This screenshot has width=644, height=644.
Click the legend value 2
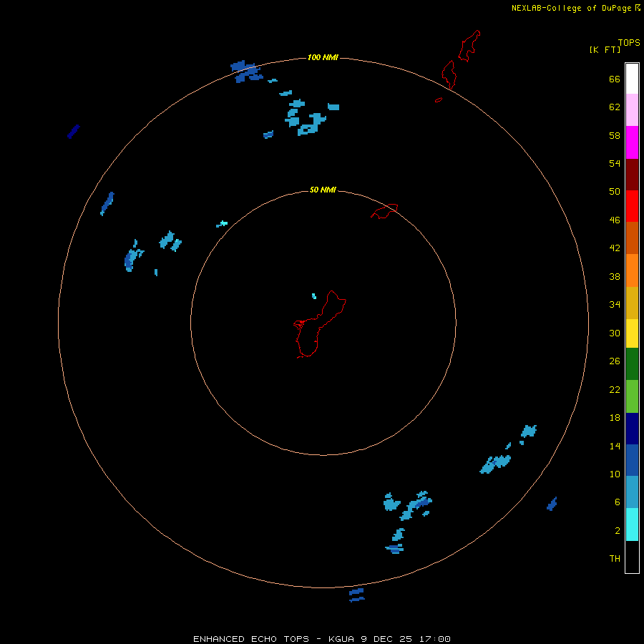[x=618, y=531]
